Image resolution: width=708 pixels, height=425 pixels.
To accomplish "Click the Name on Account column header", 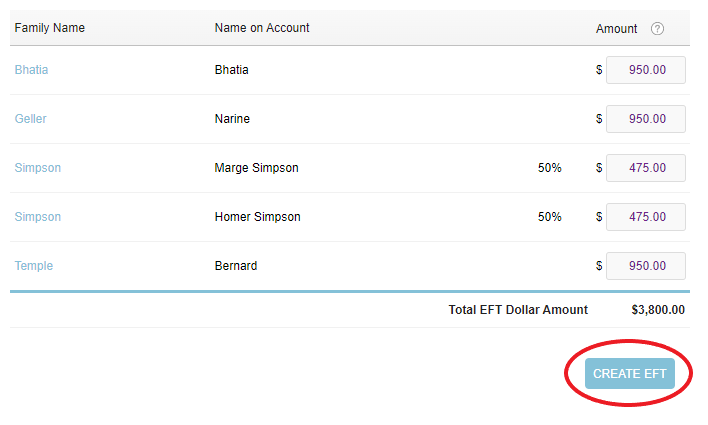I will [262, 28].
